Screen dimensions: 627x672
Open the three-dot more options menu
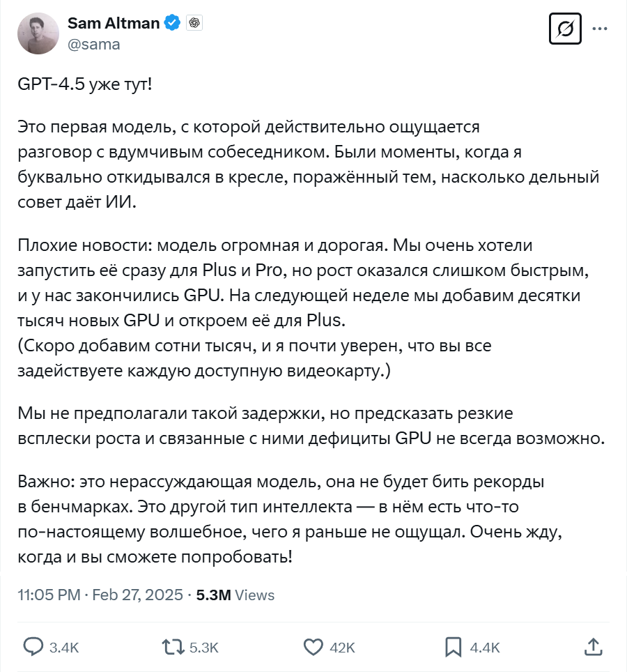(x=599, y=29)
